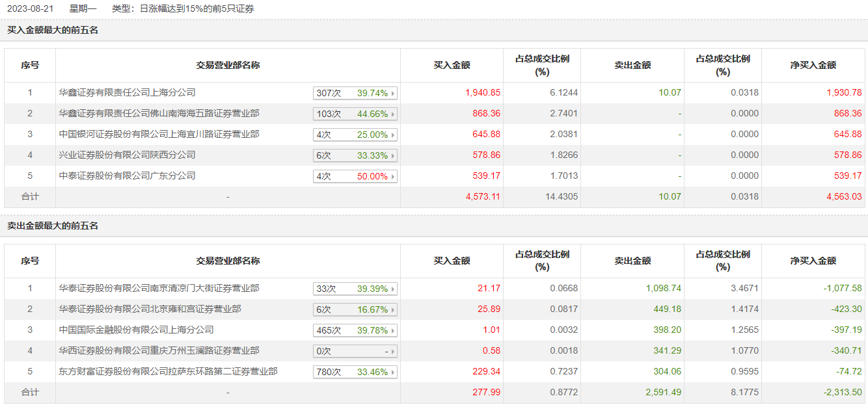
Task: Expand the 6次 33.33% stats dropdown
Action: coord(355,155)
